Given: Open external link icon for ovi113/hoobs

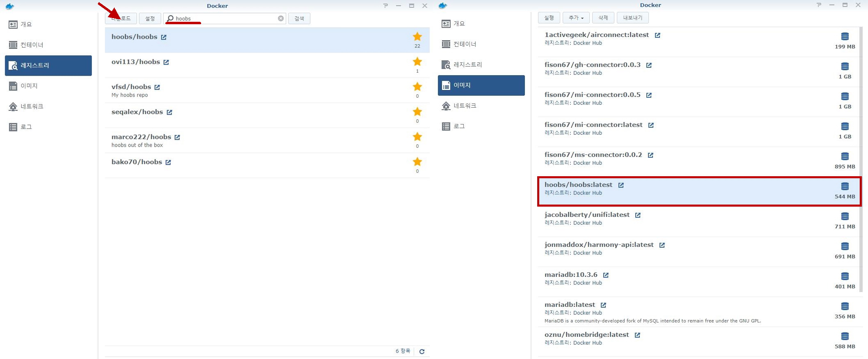Looking at the screenshot, I should click(166, 62).
